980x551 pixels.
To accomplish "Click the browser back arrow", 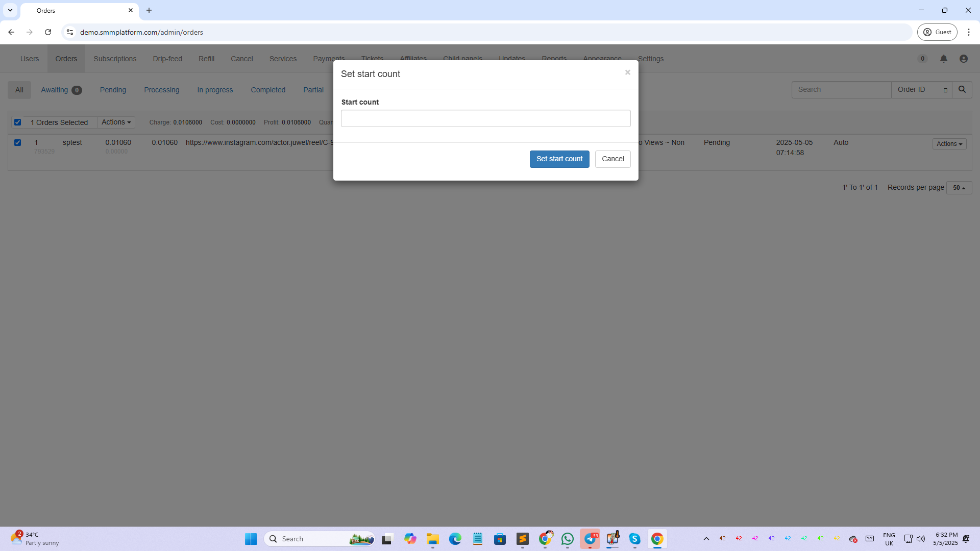I will tap(11, 32).
